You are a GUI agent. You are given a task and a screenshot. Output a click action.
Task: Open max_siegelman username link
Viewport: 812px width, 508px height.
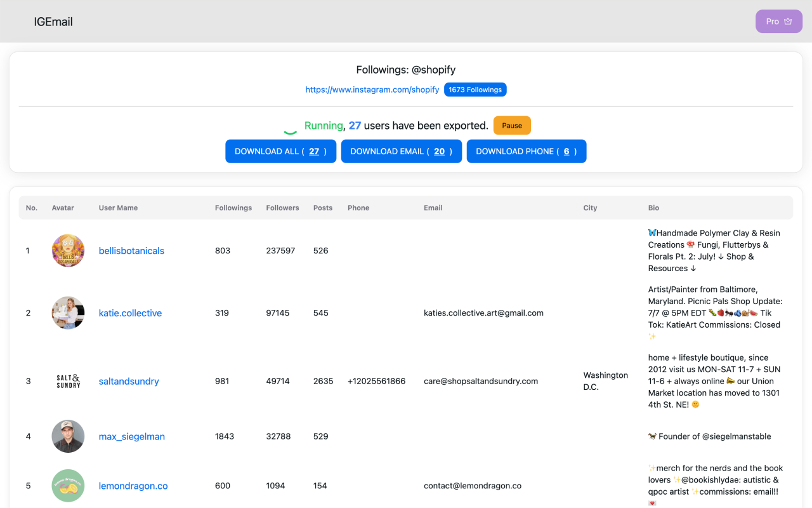coord(131,436)
